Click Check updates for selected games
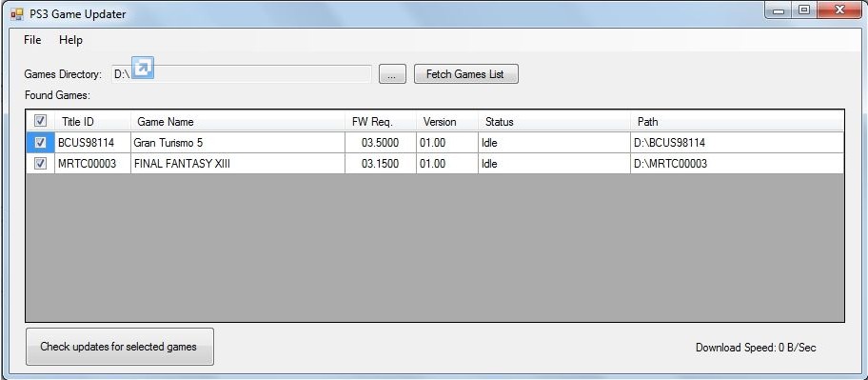This screenshot has width=868, height=380. [x=120, y=347]
